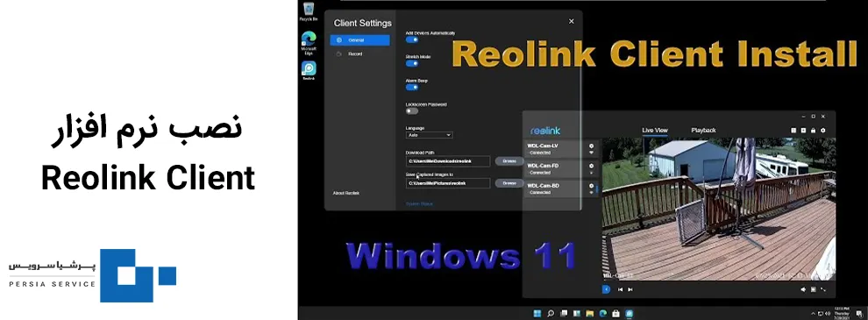This screenshot has height=320, width=868.
Task: Click the add device plus icon
Action: point(803,131)
